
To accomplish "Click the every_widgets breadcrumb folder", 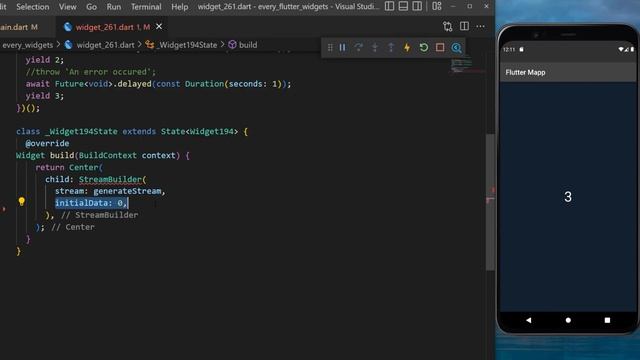I will pyautogui.click(x=27, y=45).
